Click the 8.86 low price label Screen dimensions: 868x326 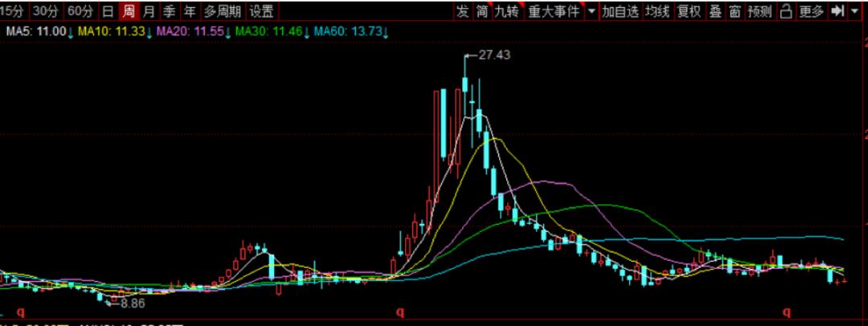coord(133,303)
